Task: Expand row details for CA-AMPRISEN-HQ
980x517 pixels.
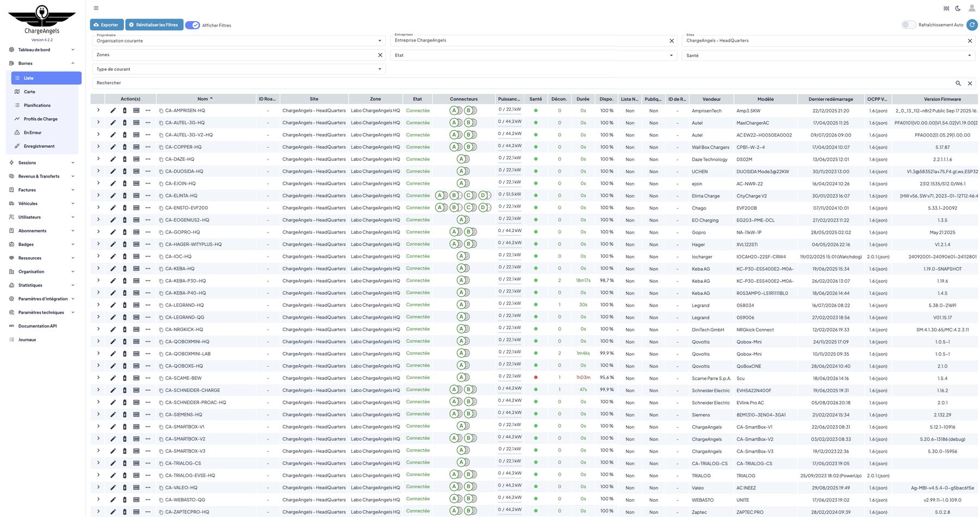Action: click(x=98, y=110)
